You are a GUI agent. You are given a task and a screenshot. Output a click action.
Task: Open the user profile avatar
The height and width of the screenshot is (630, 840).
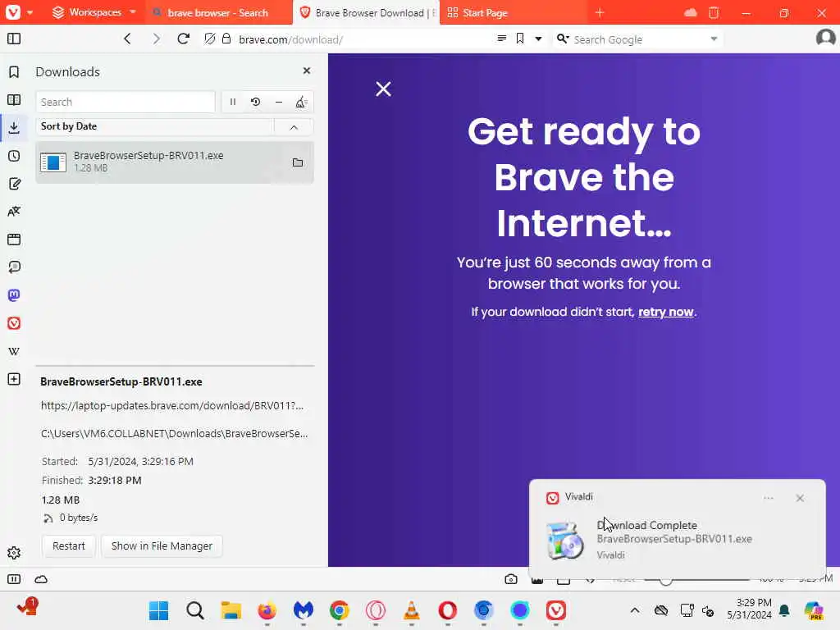click(x=825, y=39)
